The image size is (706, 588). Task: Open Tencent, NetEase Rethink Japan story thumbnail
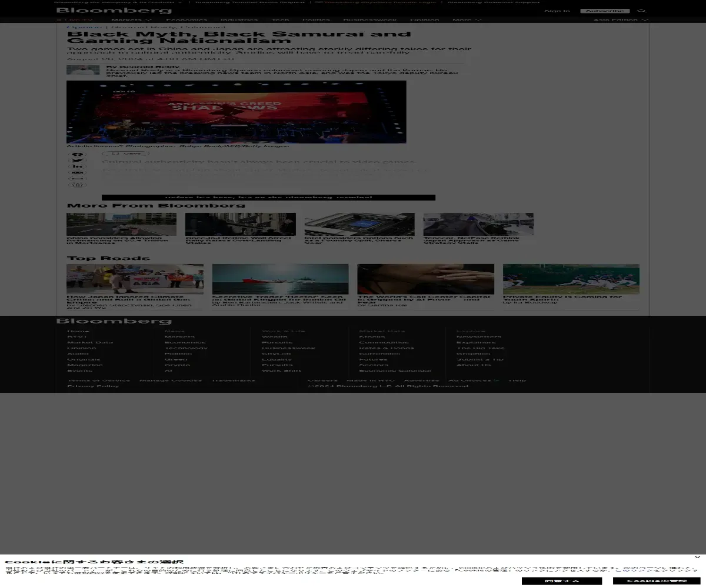[478, 224]
